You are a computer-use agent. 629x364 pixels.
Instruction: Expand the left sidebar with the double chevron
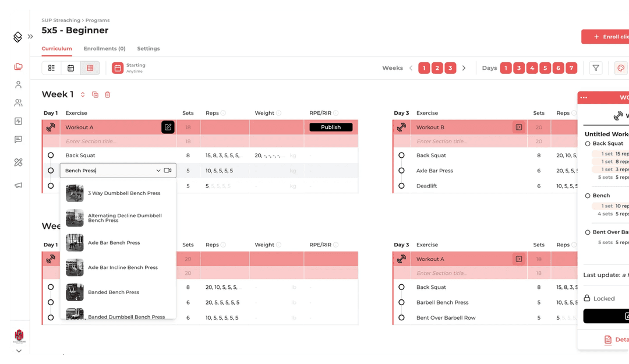(x=31, y=36)
